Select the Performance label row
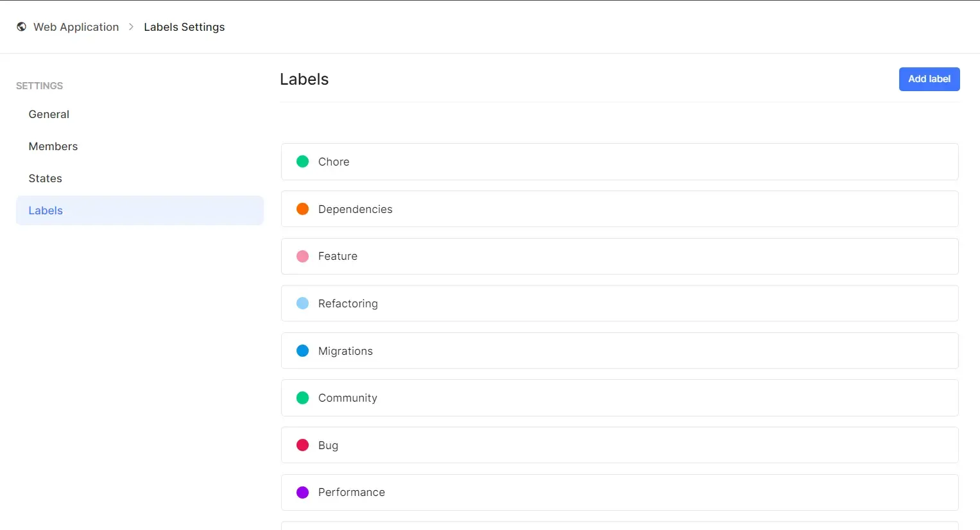 (619, 493)
